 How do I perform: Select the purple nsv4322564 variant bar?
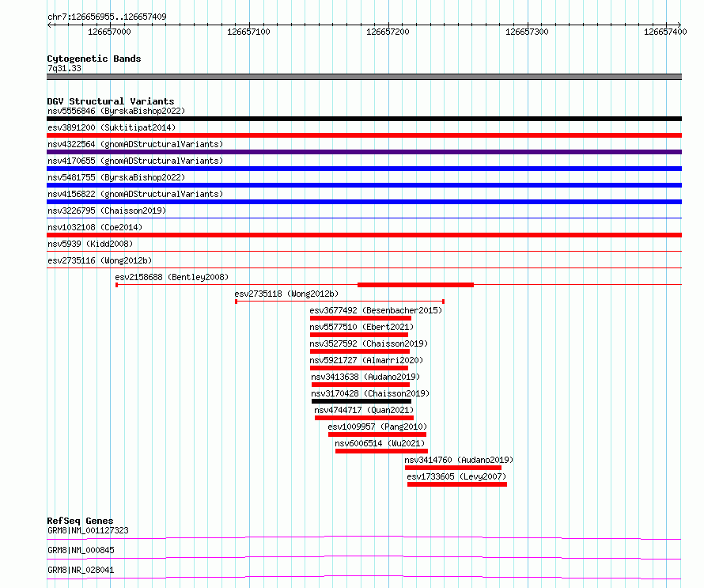(364, 152)
